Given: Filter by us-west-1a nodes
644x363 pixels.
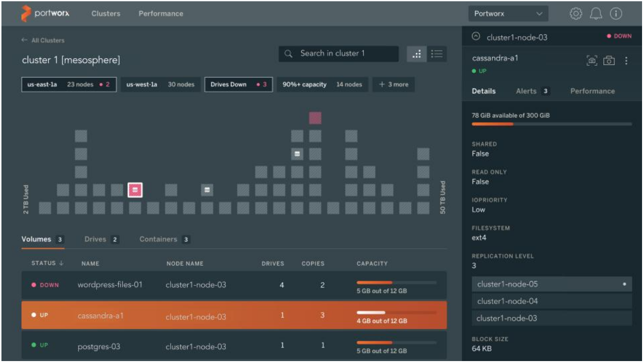Looking at the screenshot, I should (160, 84).
